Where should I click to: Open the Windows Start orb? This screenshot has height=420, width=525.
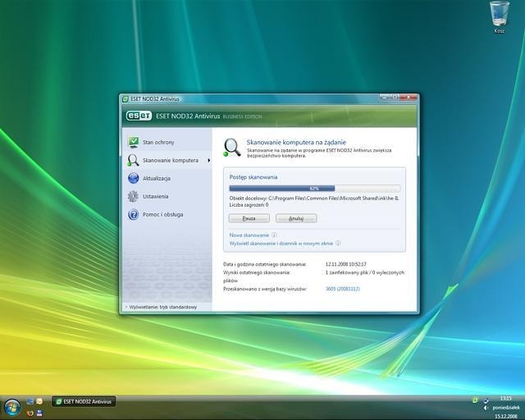click(x=12, y=407)
